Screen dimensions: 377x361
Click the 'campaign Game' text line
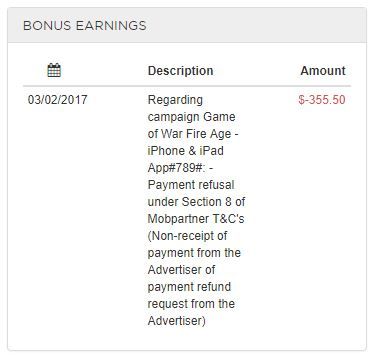pos(191,117)
